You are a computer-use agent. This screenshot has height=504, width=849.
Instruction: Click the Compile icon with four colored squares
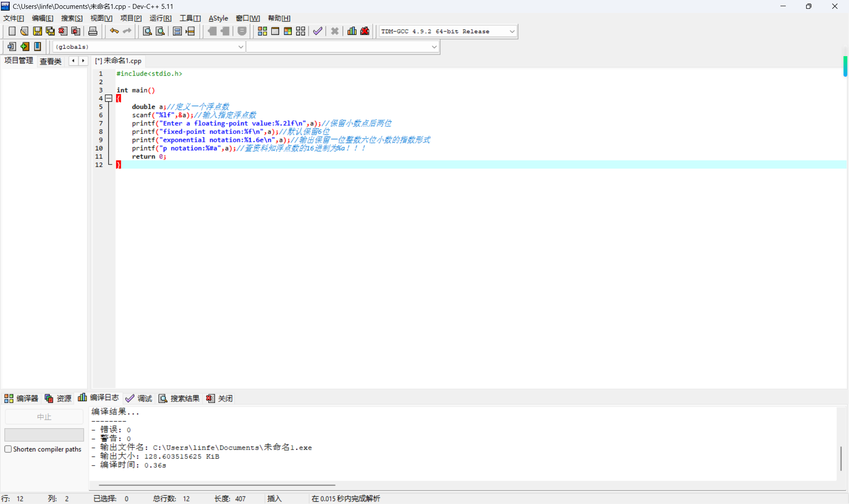(262, 31)
